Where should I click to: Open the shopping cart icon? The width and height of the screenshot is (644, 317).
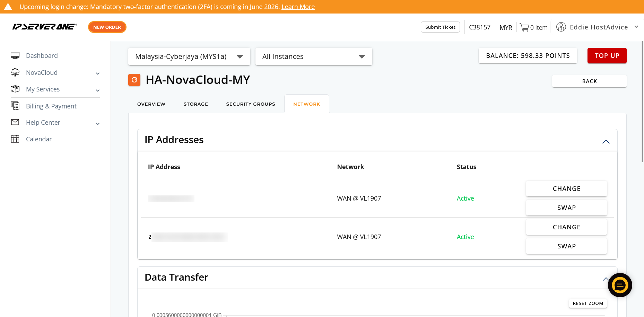[x=524, y=27]
